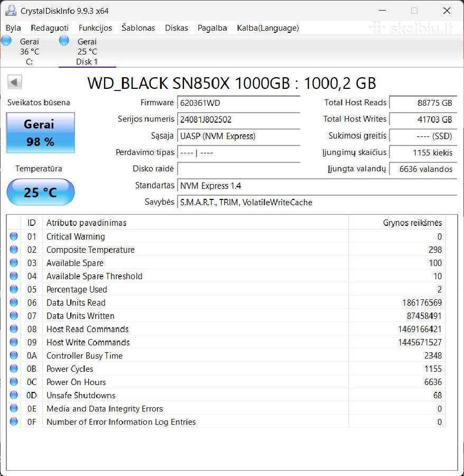This screenshot has width=464, height=476.
Task: Click the status orb for Critical Warning
Action: click(14, 236)
